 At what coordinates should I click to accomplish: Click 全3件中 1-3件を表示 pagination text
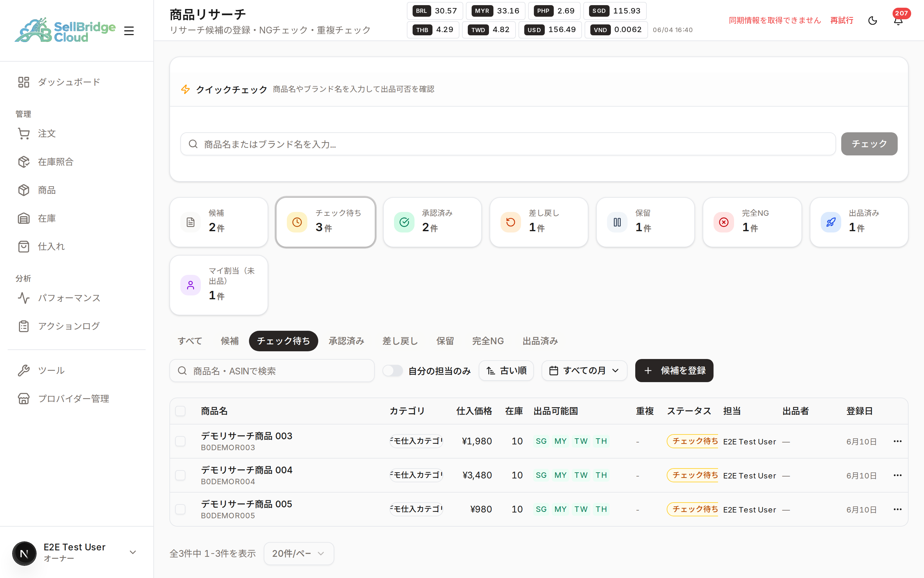pos(213,553)
